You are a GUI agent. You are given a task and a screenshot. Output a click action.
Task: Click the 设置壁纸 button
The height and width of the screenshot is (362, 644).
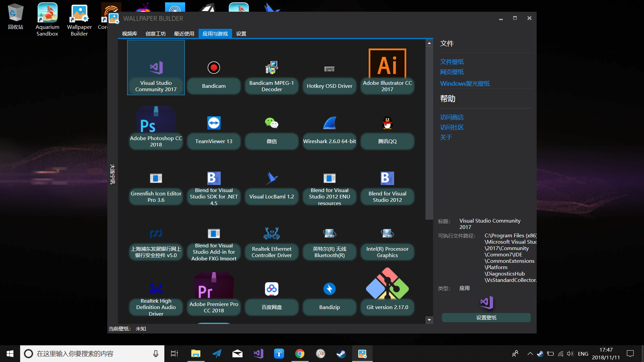pos(486,317)
